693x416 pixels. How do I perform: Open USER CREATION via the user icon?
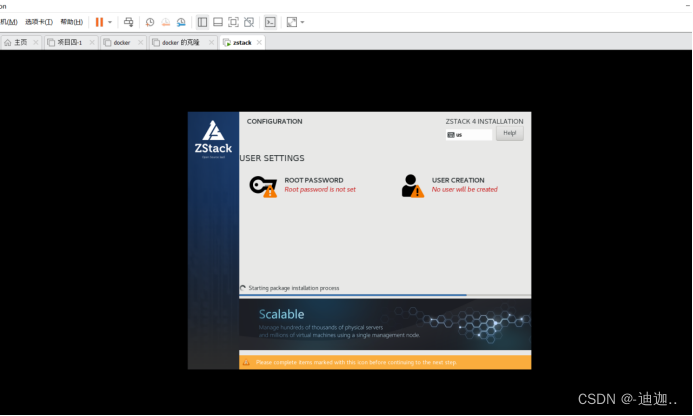click(x=413, y=186)
